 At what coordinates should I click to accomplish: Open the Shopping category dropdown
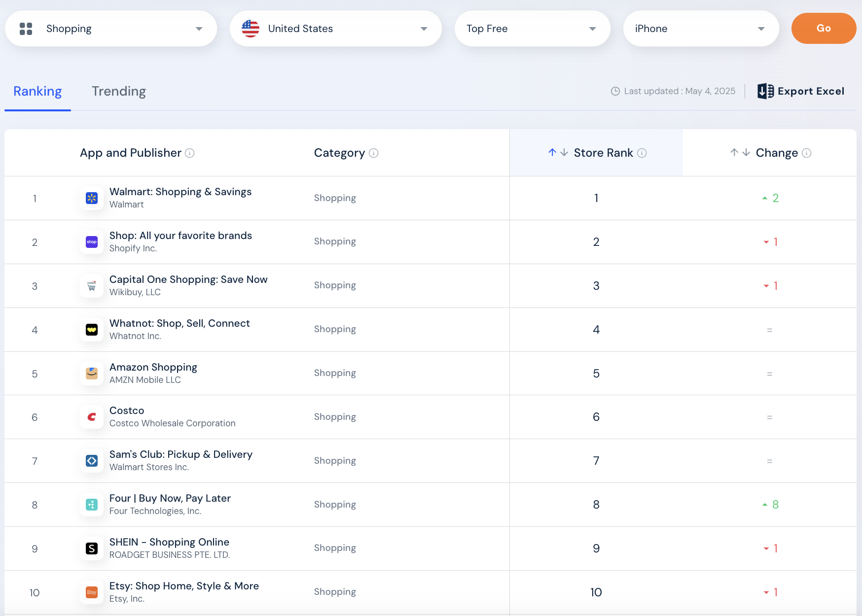(x=111, y=29)
